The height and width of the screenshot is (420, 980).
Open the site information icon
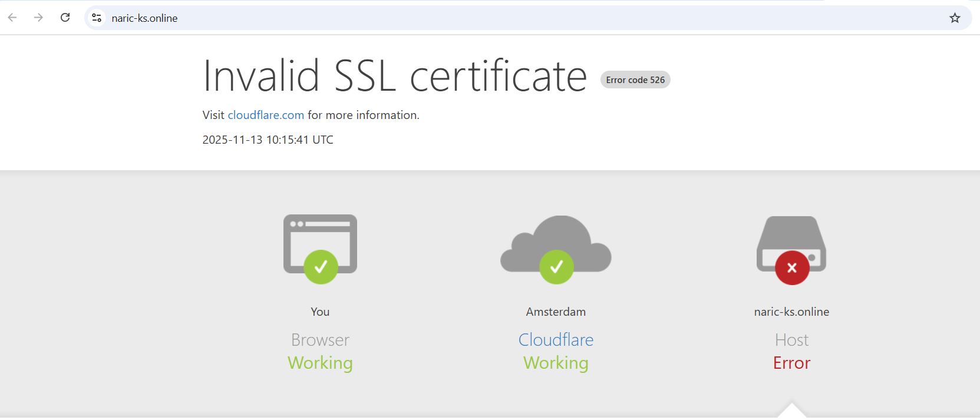pos(97,18)
